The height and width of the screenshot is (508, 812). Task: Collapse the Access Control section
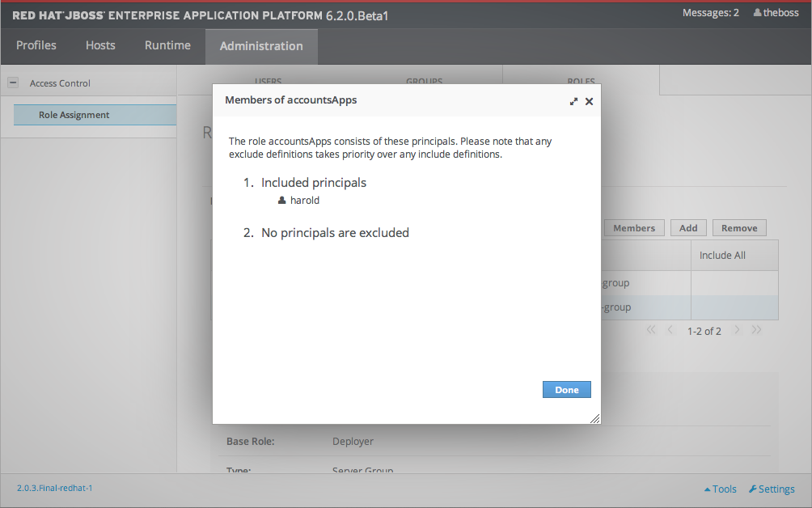[x=13, y=83]
